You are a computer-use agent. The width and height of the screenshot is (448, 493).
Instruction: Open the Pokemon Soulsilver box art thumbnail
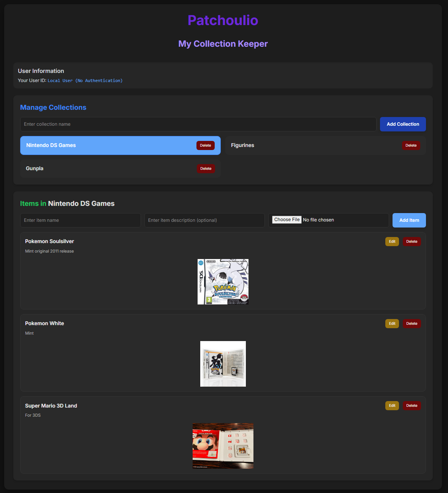click(x=223, y=282)
